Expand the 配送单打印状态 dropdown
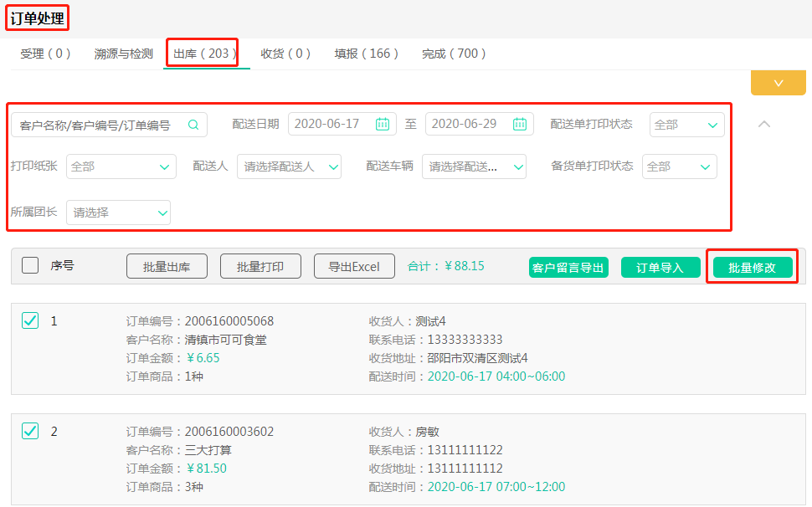This screenshot has height=507, width=812. coord(686,125)
